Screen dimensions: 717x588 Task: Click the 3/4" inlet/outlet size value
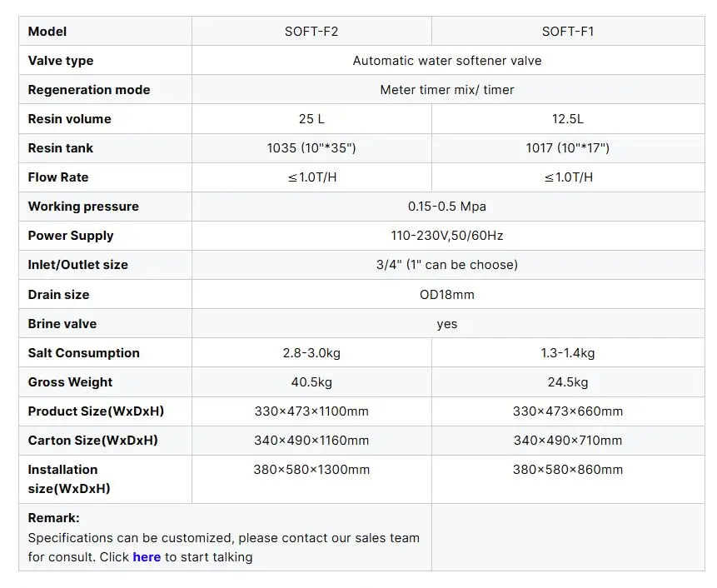tap(447, 265)
